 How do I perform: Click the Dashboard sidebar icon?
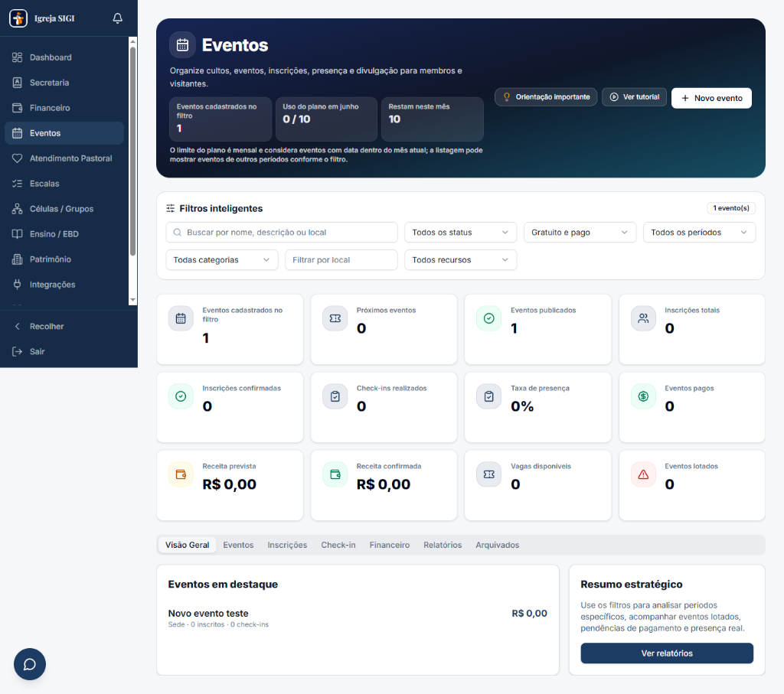click(x=17, y=57)
